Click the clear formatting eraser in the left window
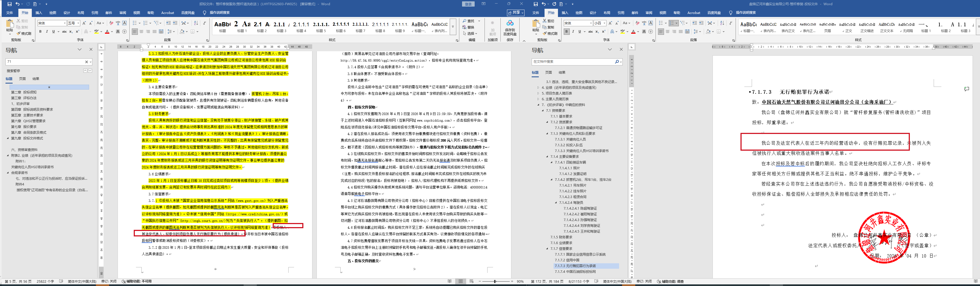This screenshot has height=286, width=980. [111, 23]
